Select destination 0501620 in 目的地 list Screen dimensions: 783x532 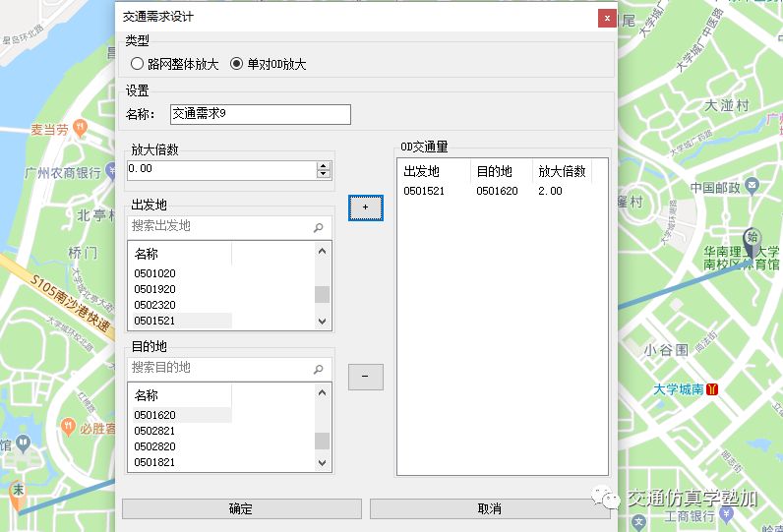pos(180,415)
